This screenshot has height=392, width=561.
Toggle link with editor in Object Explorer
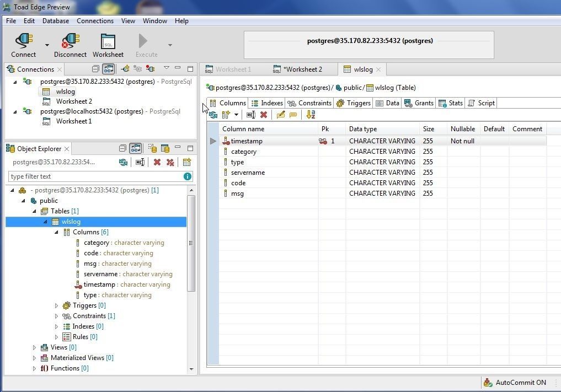(x=136, y=148)
